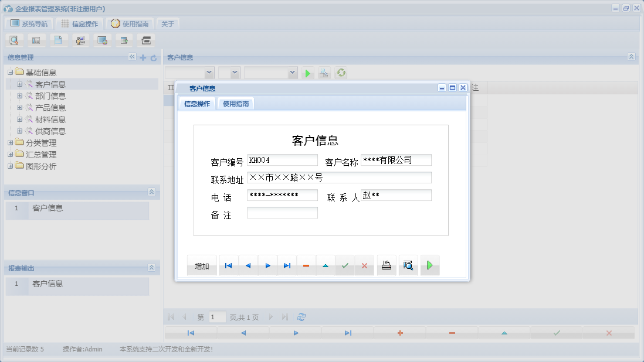The height and width of the screenshot is (362, 644).
Task: Click the report list icon on the toolbar
Action: click(x=36, y=40)
